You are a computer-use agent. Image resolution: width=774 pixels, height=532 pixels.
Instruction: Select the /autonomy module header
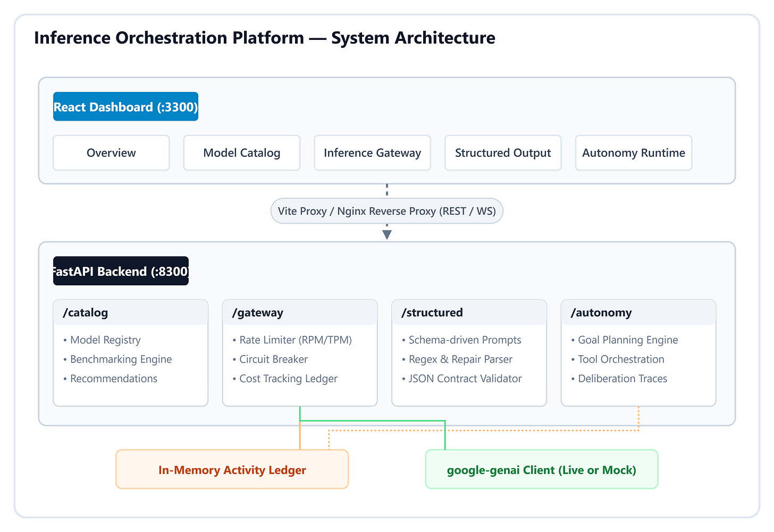[638, 313]
